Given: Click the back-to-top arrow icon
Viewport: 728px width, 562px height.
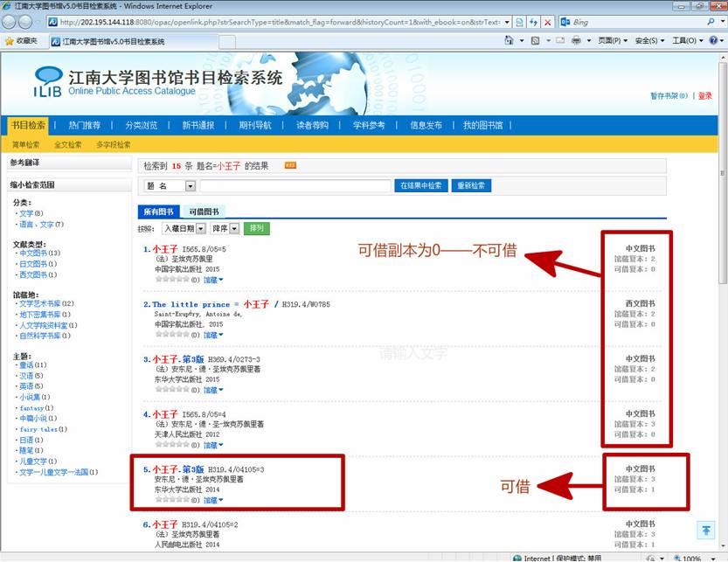Looking at the screenshot, I should pos(706,530).
